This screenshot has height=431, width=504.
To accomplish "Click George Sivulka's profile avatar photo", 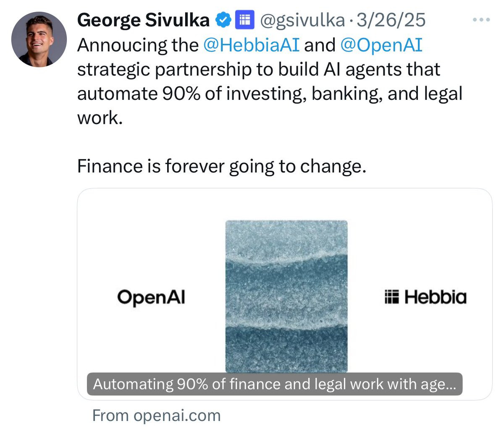I will (x=39, y=39).
